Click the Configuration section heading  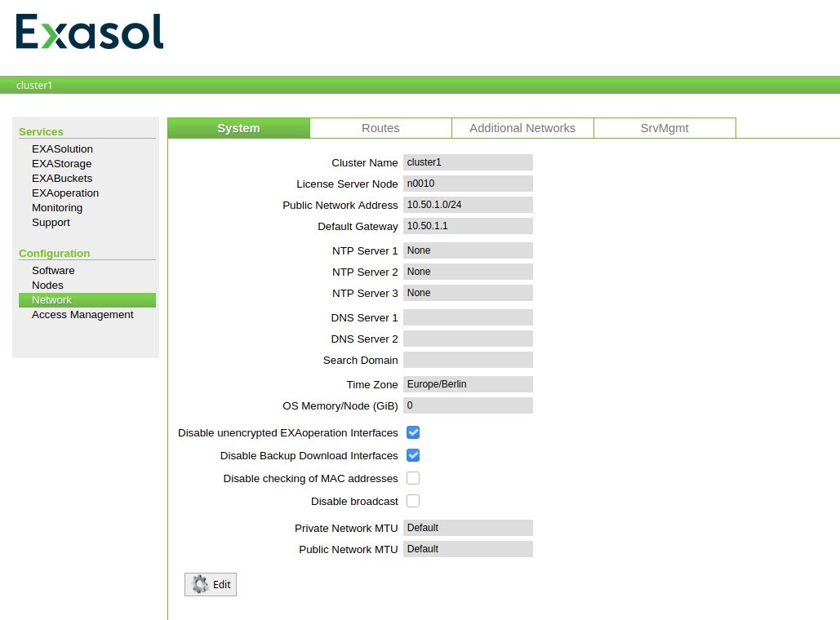tap(54, 253)
